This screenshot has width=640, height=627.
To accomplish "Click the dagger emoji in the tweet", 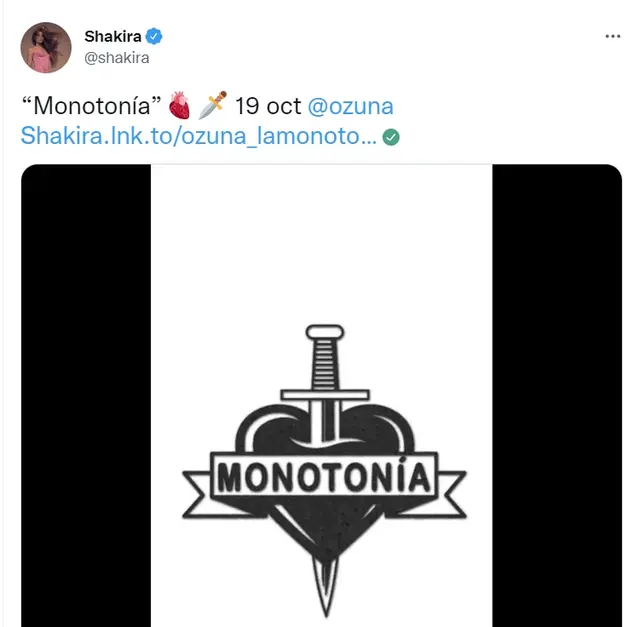I will coord(213,105).
